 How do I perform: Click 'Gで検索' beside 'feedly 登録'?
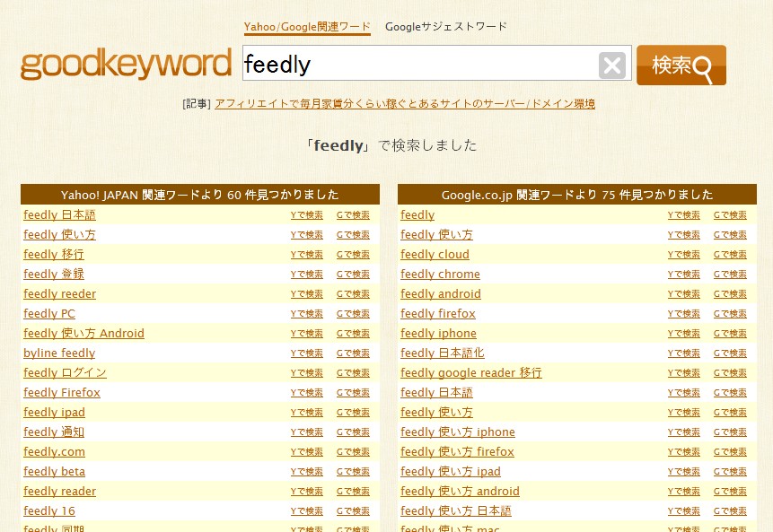(353, 275)
